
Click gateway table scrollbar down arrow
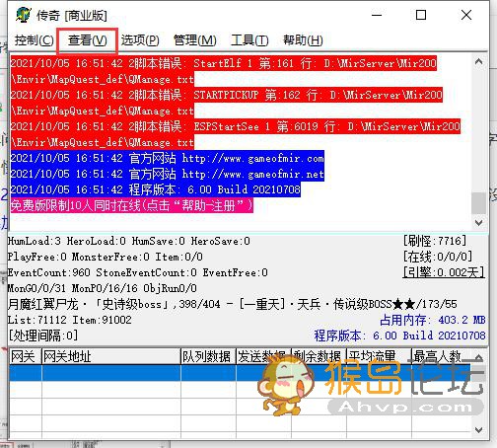(479, 430)
